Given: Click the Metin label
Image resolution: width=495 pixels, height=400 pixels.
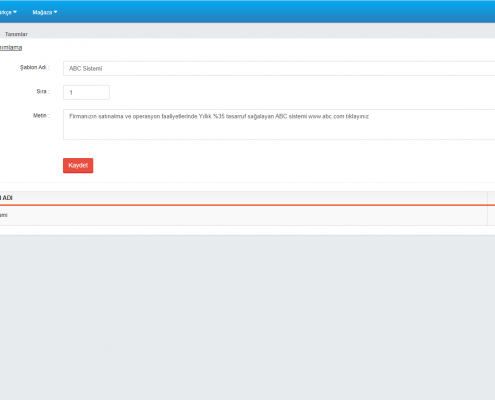Looking at the screenshot, I should click(41, 115).
